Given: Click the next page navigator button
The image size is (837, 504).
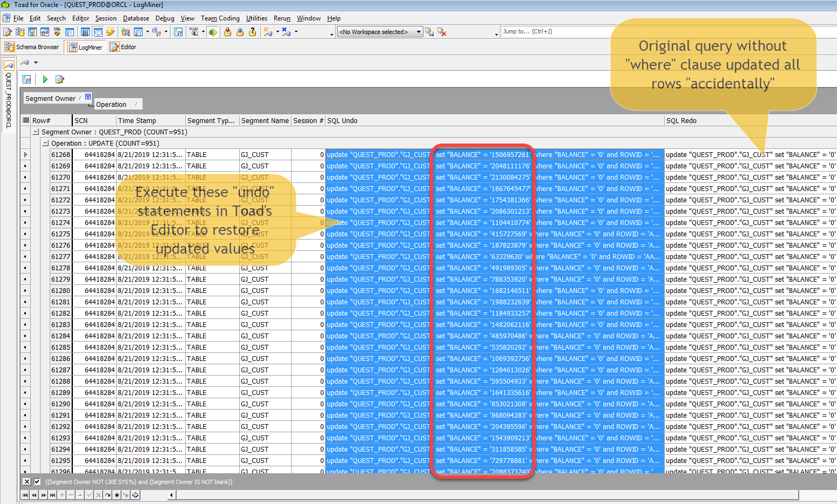Looking at the screenshot, I should pos(43,495).
